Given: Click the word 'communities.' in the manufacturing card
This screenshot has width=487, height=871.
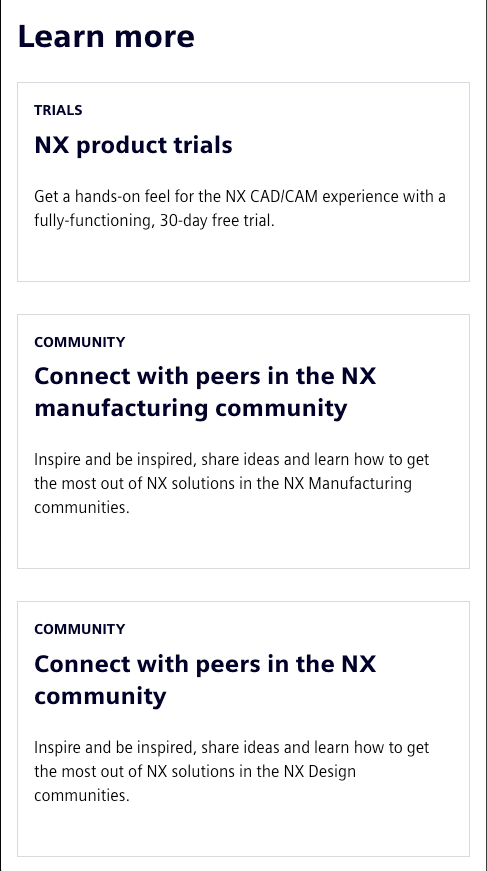Looking at the screenshot, I should [x=82, y=508].
